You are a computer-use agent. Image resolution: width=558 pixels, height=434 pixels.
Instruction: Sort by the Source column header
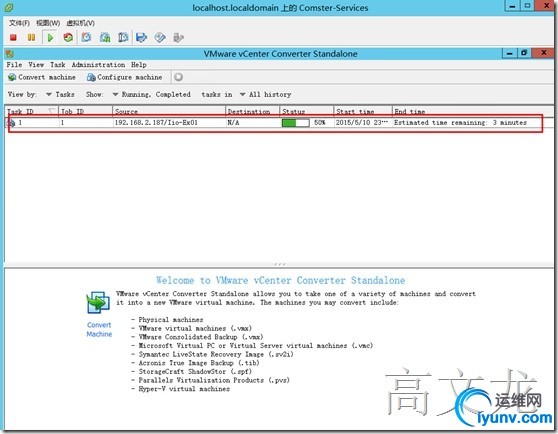tap(169, 111)
